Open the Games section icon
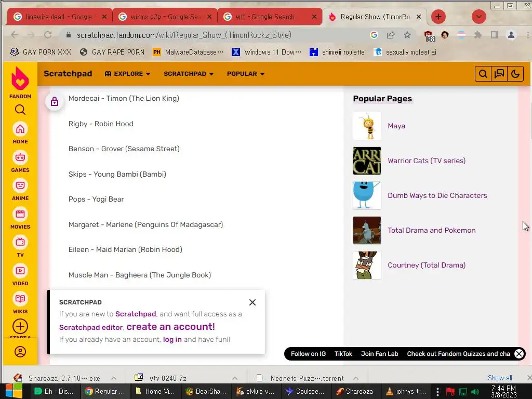 [20, 157]
